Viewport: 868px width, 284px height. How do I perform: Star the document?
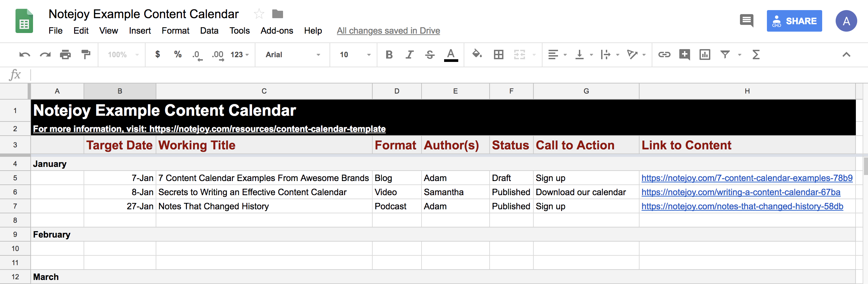[x=259, y=14]
